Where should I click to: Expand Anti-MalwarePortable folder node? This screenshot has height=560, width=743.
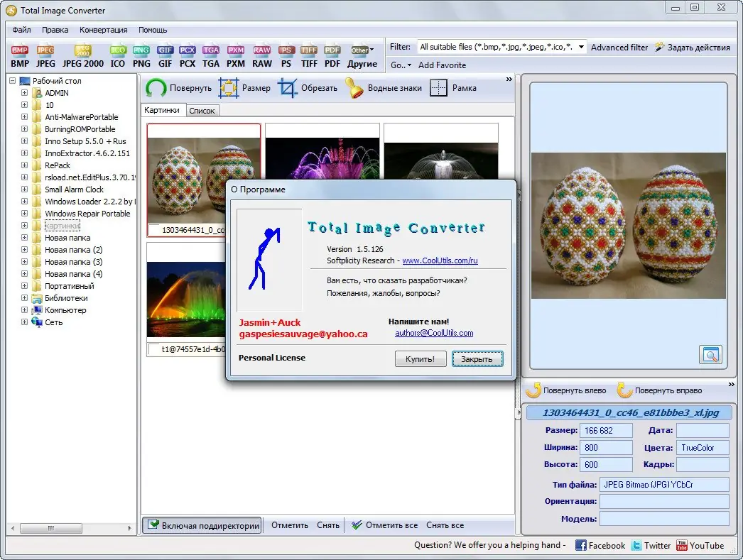click(x=24, y=117)
